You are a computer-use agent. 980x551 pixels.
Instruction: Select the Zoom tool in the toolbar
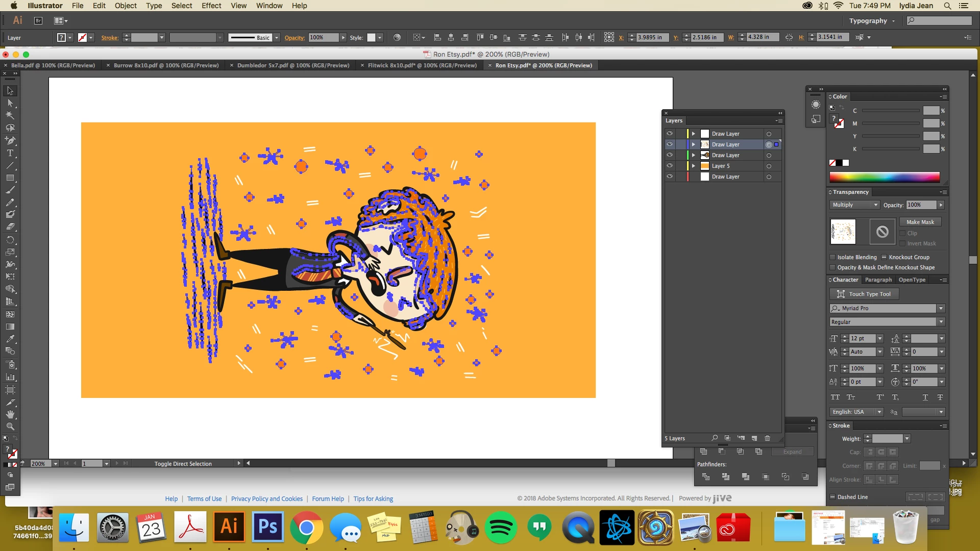tap(10, 427)
